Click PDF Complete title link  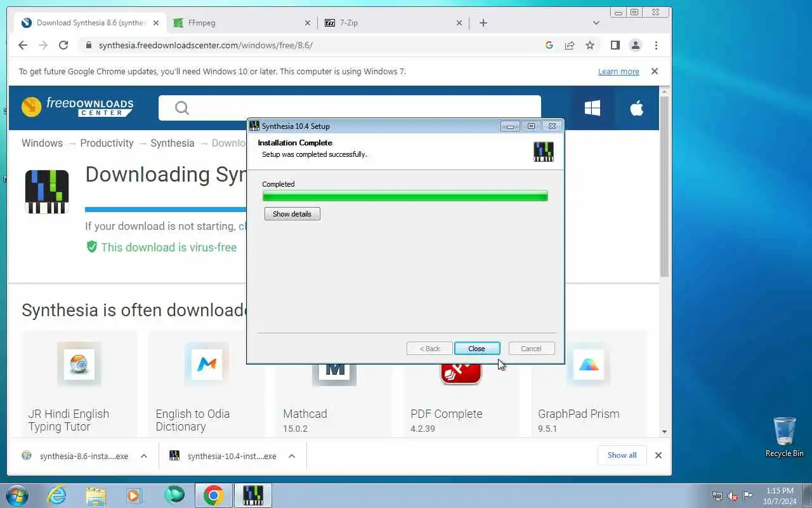click(x=447, y=414)
